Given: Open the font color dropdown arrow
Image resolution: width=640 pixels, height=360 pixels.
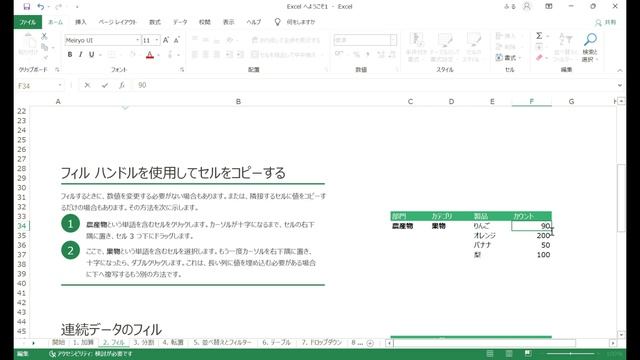Looking at the screenshot, I should 158,55.
